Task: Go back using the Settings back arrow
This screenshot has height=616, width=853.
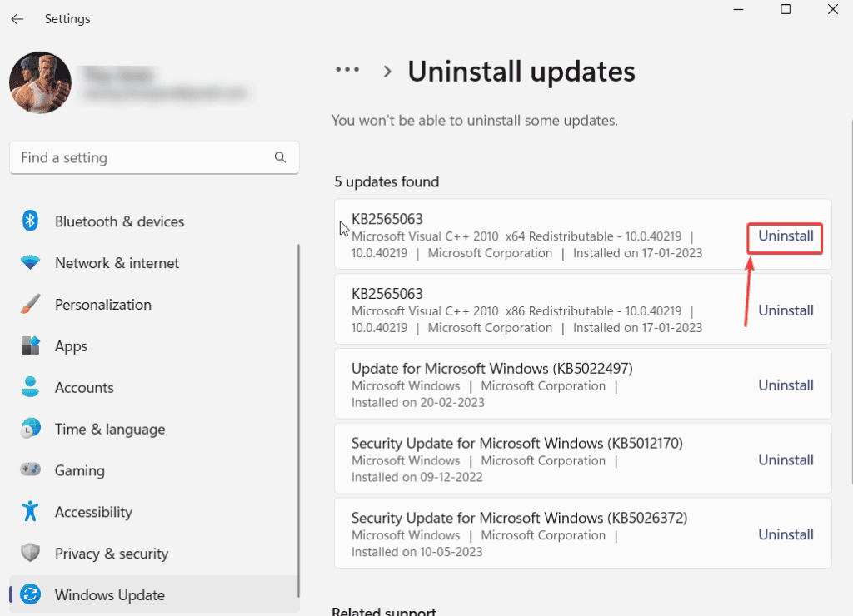Action: click(x=17, y=19)
